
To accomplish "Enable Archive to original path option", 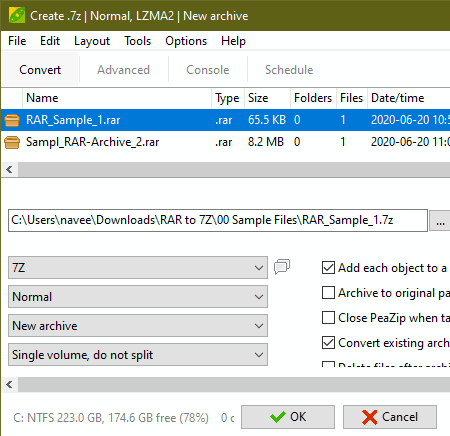I will (x=328, y=293).
